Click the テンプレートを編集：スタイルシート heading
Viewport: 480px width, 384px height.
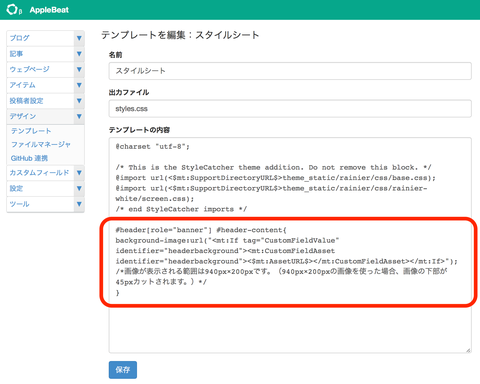pos(180,35)
